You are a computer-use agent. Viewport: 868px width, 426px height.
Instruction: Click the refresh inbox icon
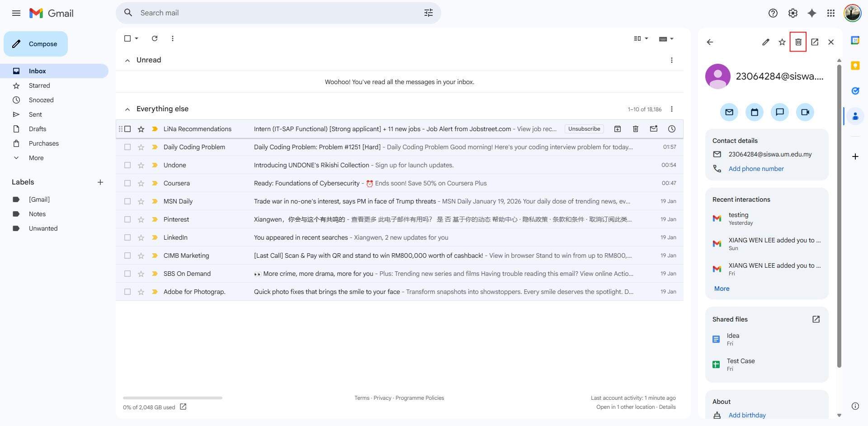coord(155,38)
